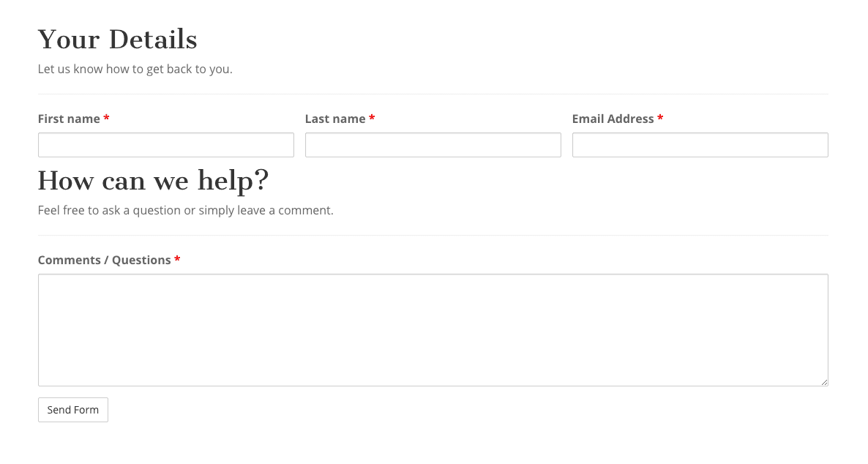This screenshot has height=464, width=868.
Task: Click the 'Feel free to ask' description text
Action: click(185, 210)
